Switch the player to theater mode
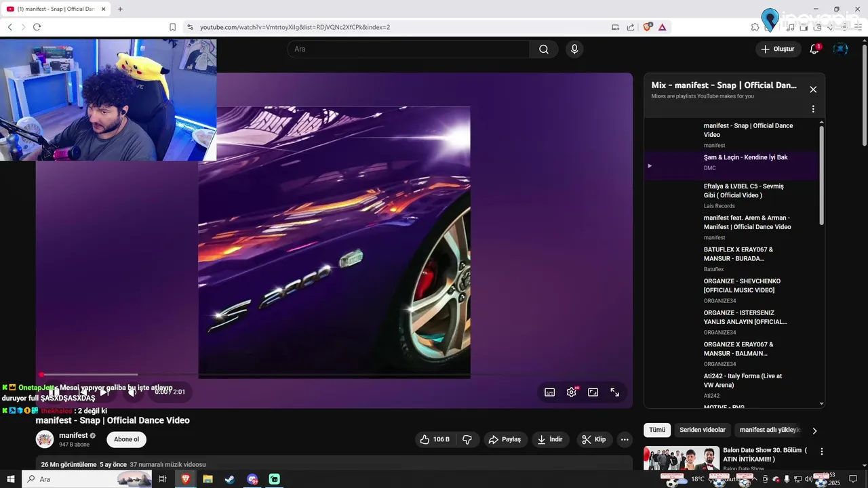Screen dimensions: 868x488 593,392
